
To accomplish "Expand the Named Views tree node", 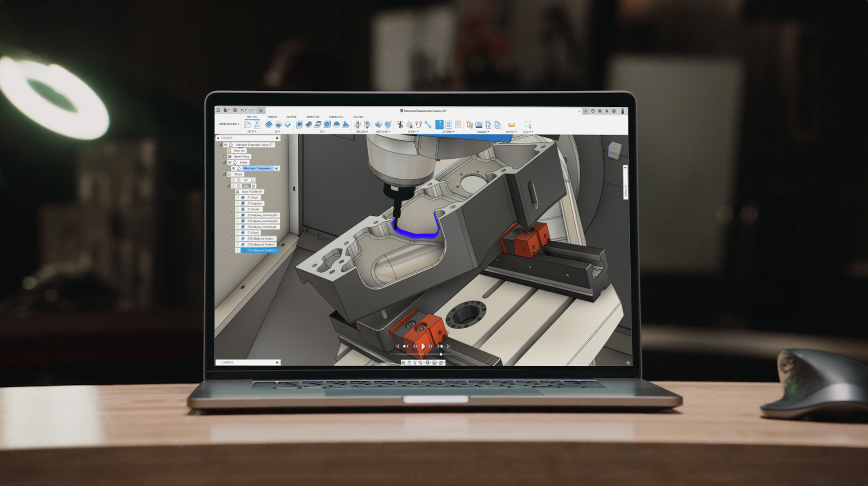I will click(x=224, y=156).
